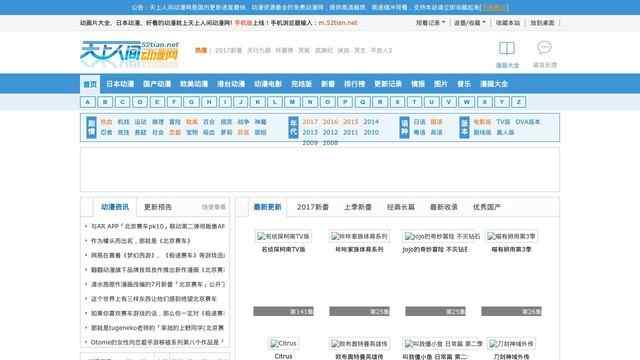Open news item about 梦幻西游
This screenshot has width=640, height=360.
coord(158,255)
